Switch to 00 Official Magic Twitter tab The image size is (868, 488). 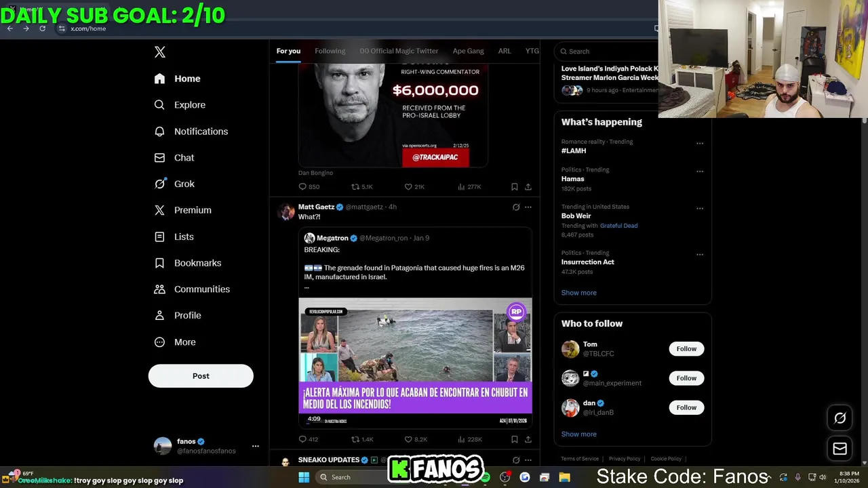click(399, 51)
